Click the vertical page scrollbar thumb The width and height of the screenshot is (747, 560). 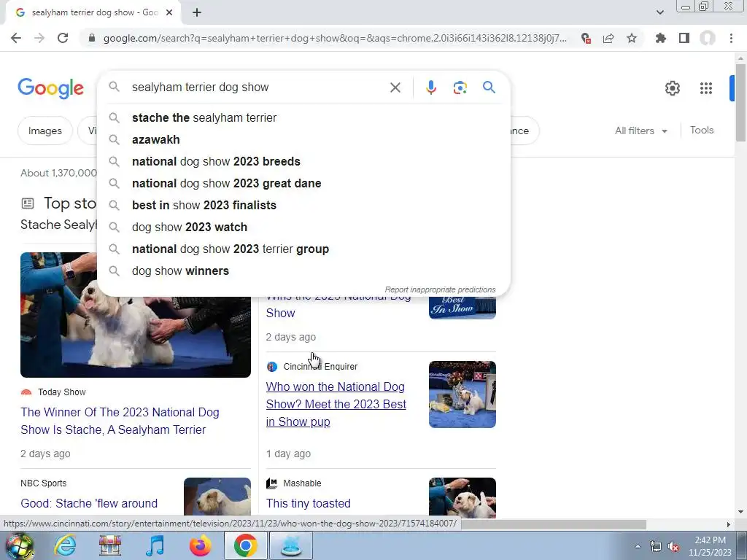coord(740,102)
